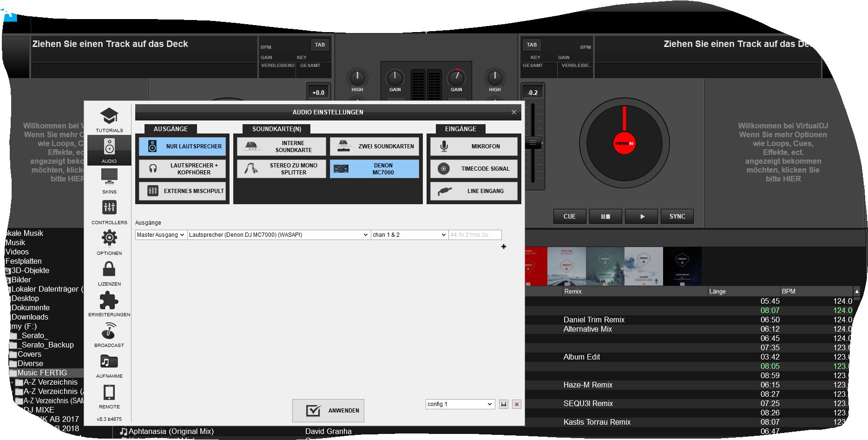Open the config 1 preset dropdown
868x440 pixels.
(x=460, y=404)
